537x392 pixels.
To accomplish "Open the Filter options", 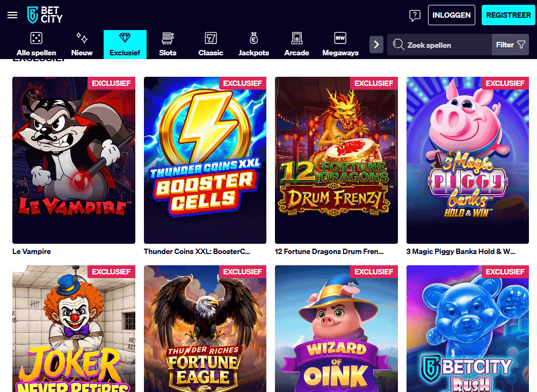I will [x=510, y=45].
